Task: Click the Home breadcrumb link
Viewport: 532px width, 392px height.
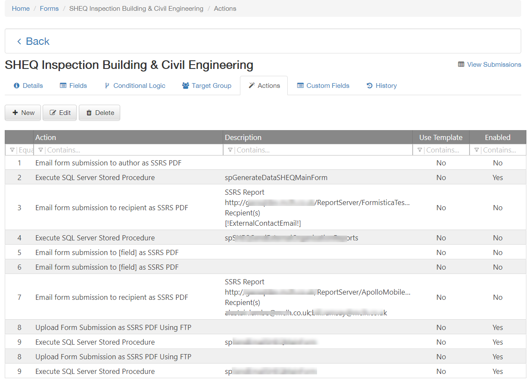Action: click(21, 9)
